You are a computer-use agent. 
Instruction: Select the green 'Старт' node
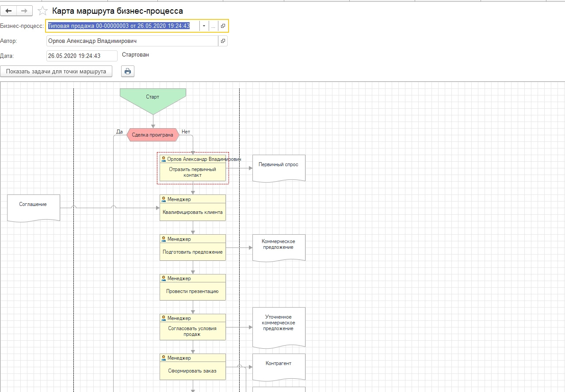[153, 98]
